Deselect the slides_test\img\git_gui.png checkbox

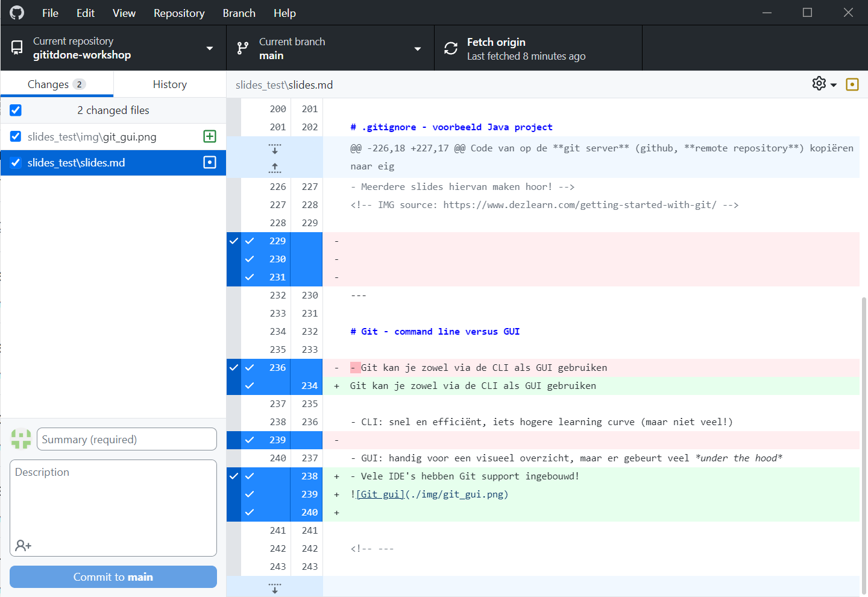click(x=15, y=136)
